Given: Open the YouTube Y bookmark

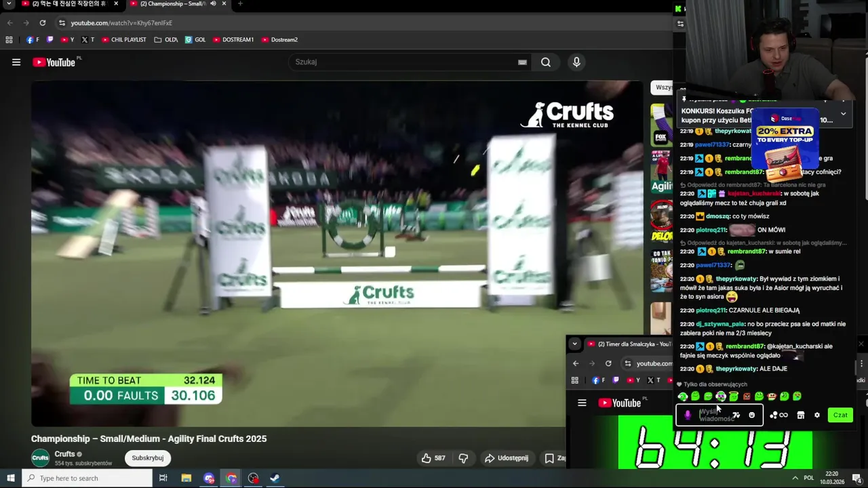Looking at the screenshot, I should [68, 40].
